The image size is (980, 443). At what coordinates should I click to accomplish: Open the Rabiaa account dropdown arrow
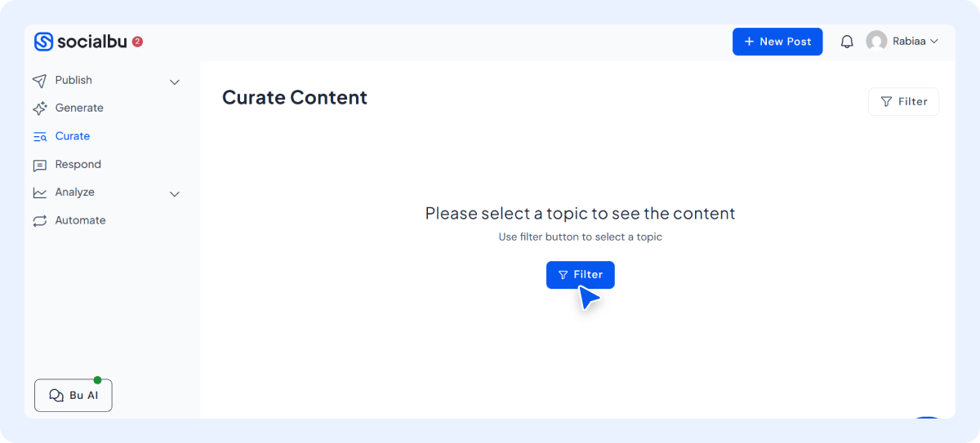click(934, 42)
